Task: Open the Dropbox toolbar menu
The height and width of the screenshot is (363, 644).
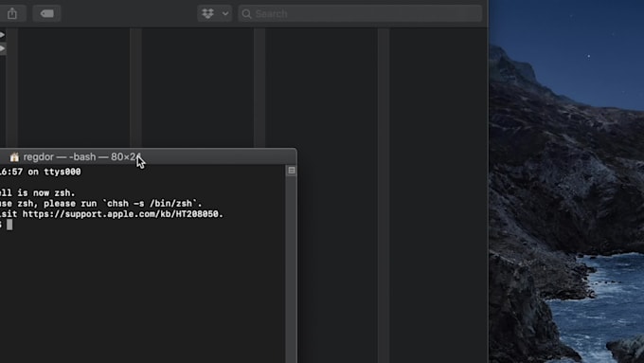Action: [214, 13]
